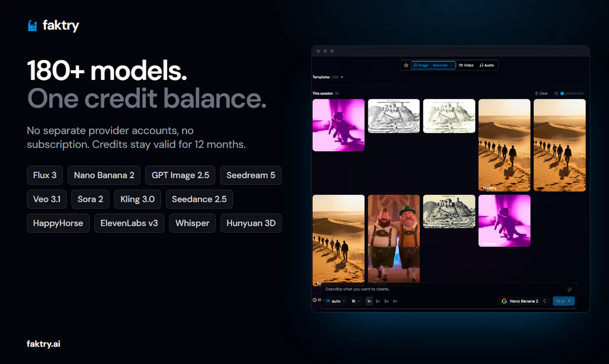
Task: Open the favorites star icon in mode bar
Action: coord(406,65)
